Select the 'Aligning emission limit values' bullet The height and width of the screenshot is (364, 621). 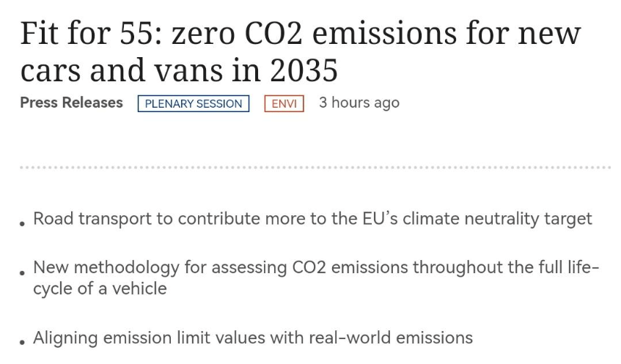253,338
